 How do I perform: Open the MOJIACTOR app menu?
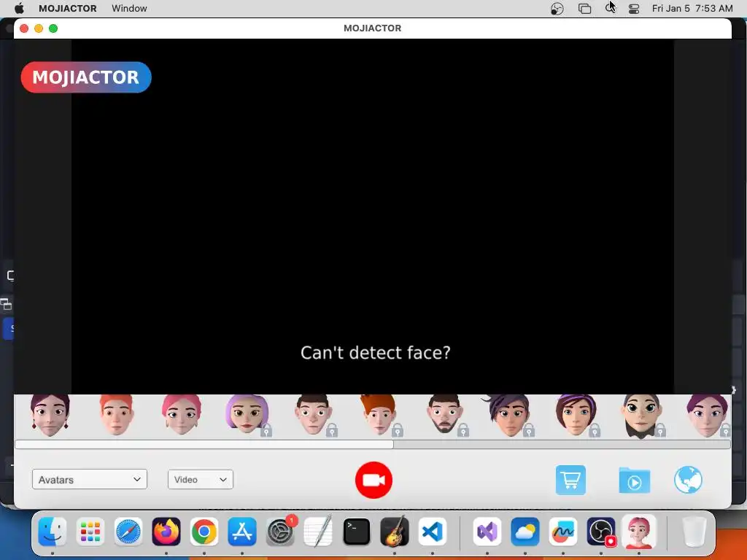point(68,8)
